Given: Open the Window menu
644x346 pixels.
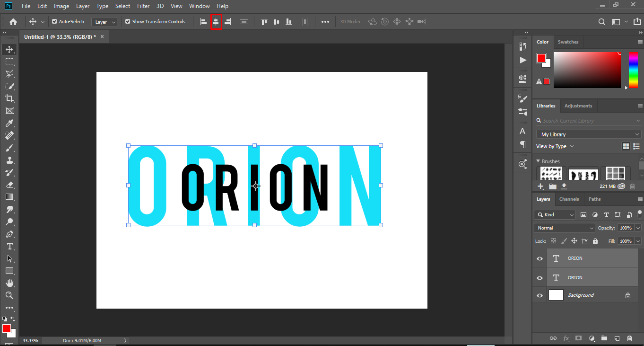Looking at the screenshot, I should (199, 6).
